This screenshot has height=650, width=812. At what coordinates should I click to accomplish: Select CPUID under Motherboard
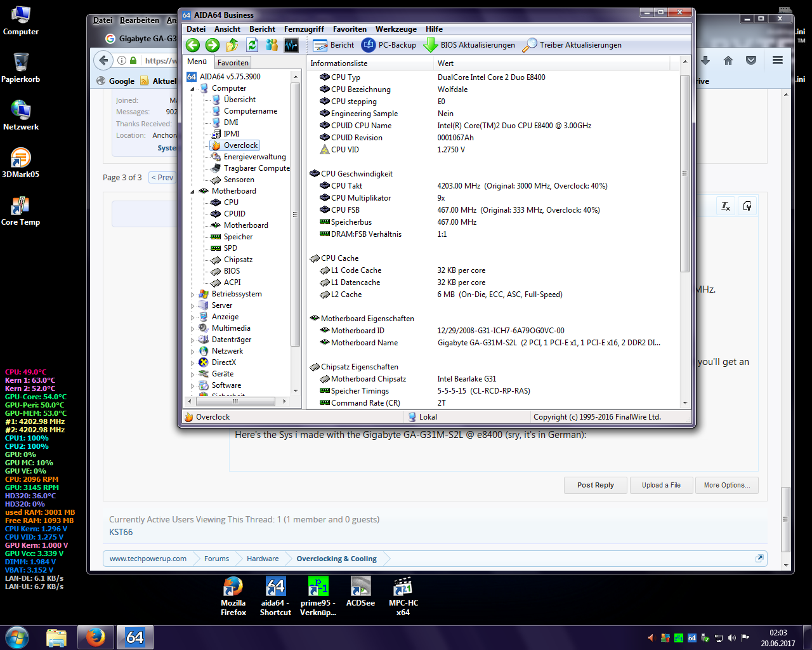(x=234, y=214)
